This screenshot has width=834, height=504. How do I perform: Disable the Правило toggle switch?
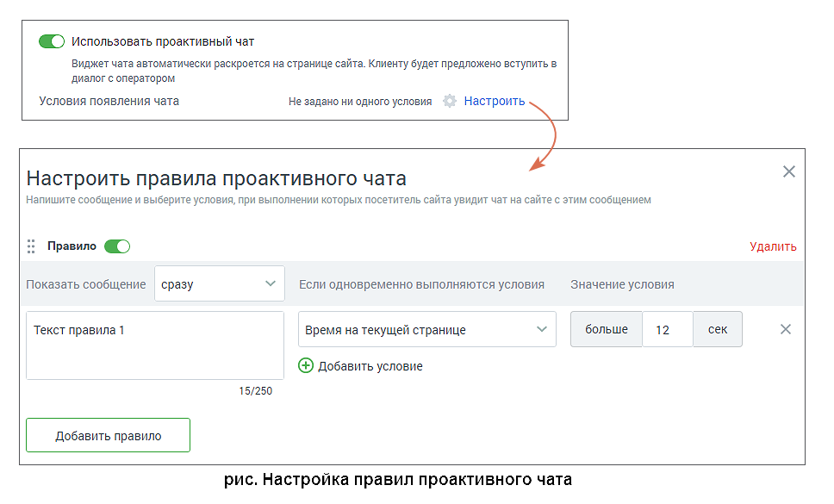pyautogui.click(x=117, y=246)
